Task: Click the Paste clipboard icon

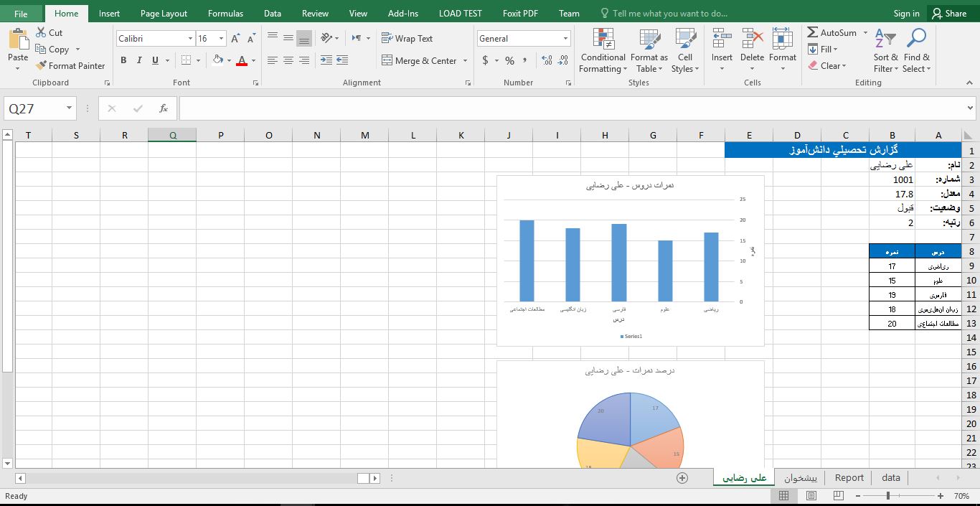Action: (x=18, y=39)
